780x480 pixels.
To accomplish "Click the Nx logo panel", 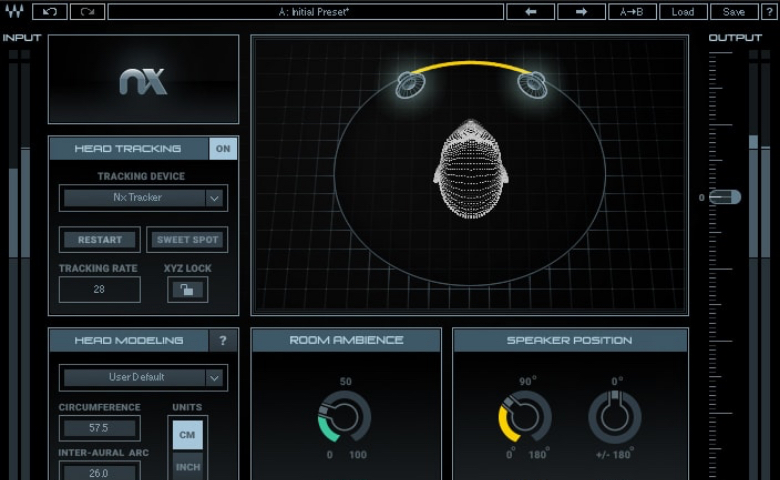I will pyautogui.click(x=143, y=79).
